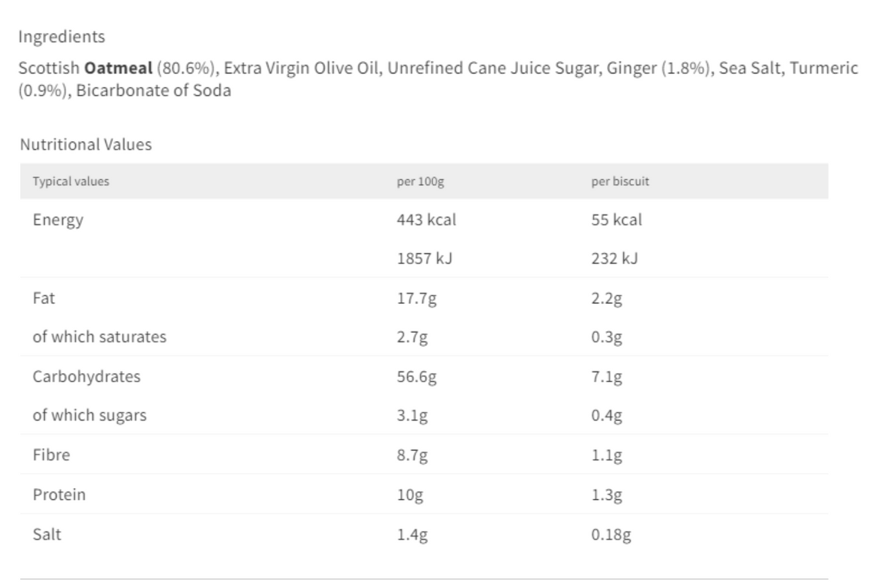Image resolution: width=883 pixels, height=588 pixels.
Task: Click the 1857 kJ value
Action: [424, 258]
